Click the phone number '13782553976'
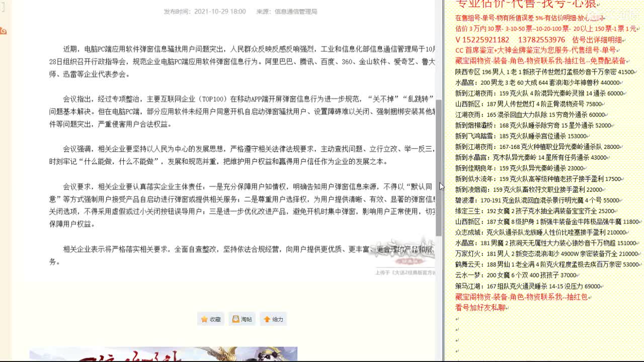Viewport: 644px width, 362px height. pos(541,40)
